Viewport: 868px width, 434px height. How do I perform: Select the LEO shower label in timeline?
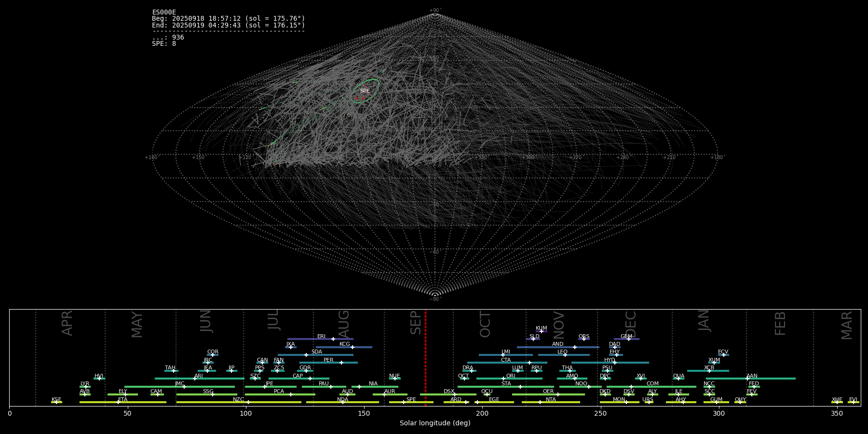(x=562, y=352)
